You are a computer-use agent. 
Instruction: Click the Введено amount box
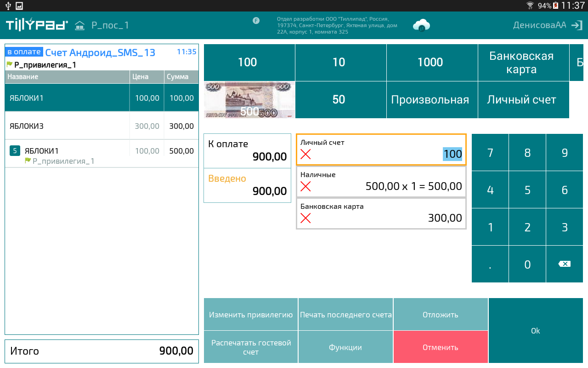point(247,185)
